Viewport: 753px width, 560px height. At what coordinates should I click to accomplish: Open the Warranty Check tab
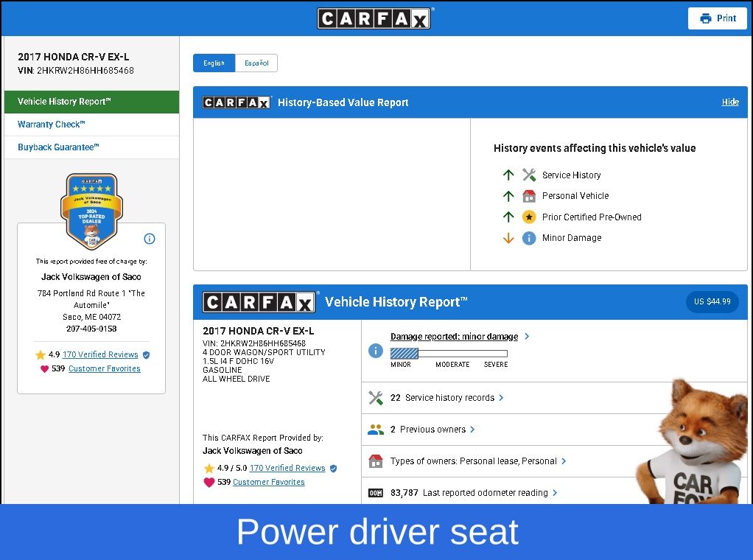[x=91, y=125]
